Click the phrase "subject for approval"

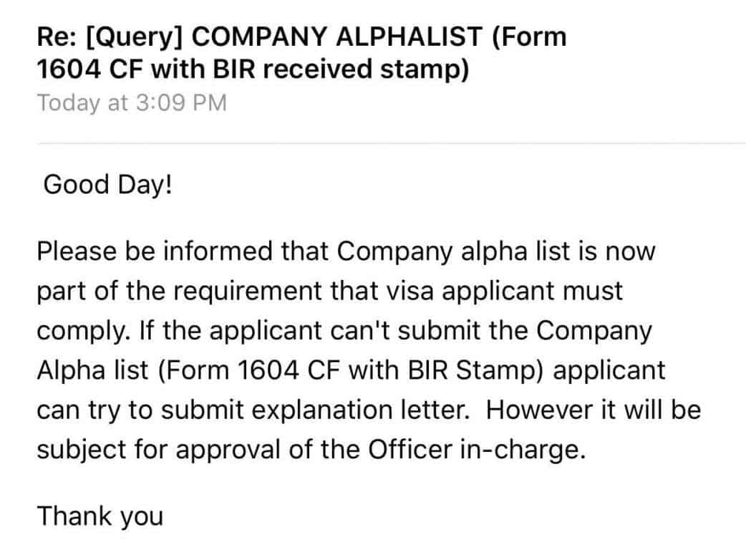pyautogui.click(x=160, y=450)
